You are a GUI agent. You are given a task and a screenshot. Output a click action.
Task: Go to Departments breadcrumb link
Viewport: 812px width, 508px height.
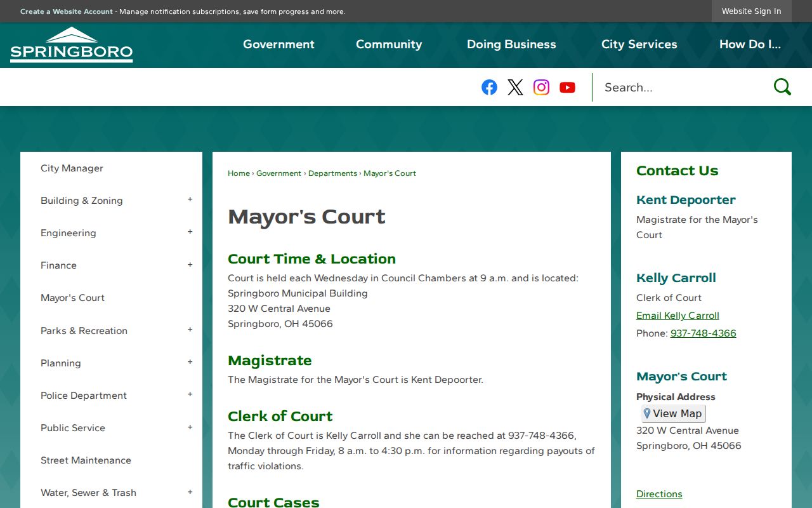pyautogui.click(x=332, y=173)
